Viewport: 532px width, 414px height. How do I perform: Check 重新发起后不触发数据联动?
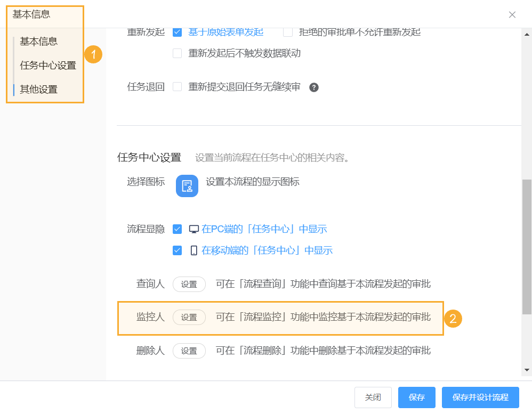177,54
